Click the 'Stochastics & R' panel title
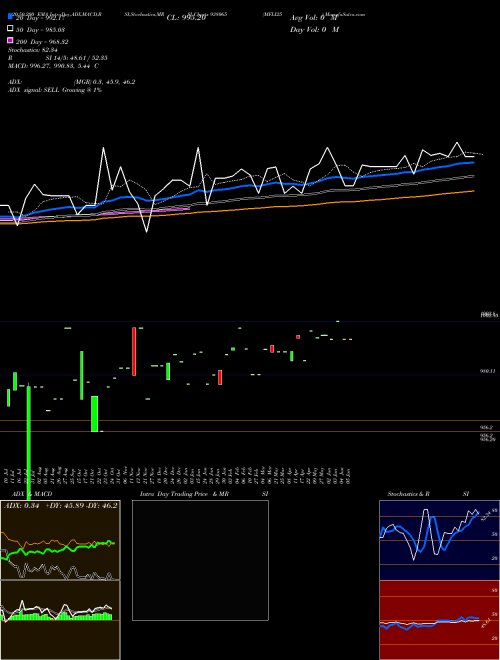500x660 pixels. point(409,494)
